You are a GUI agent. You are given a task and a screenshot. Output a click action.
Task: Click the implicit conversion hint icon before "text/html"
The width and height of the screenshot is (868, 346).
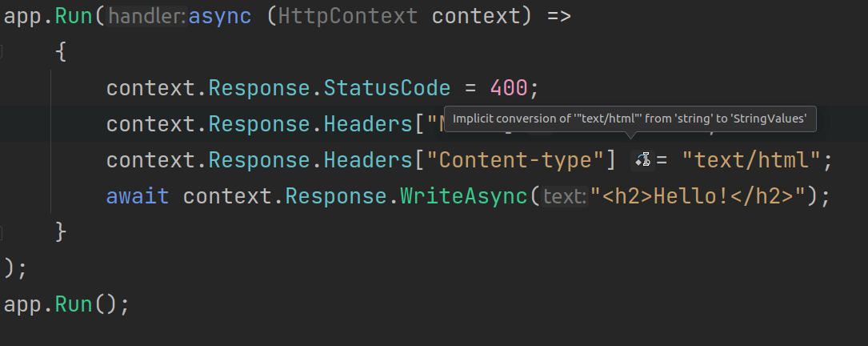[642, 160]
